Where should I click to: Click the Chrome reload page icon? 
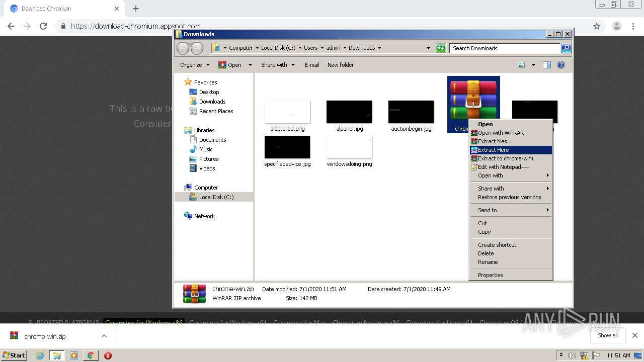pos(43,26)
